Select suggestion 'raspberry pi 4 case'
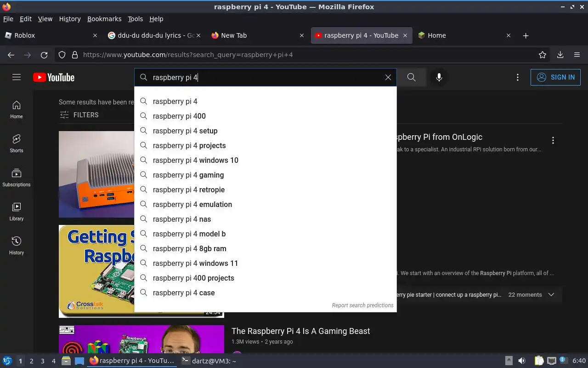Image resolution: width=588 pixels, height=368 pixels. point(266,293)
